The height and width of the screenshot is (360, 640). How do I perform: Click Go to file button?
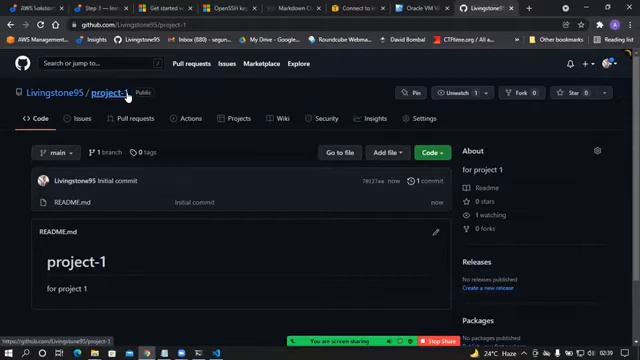coord(340,153)
